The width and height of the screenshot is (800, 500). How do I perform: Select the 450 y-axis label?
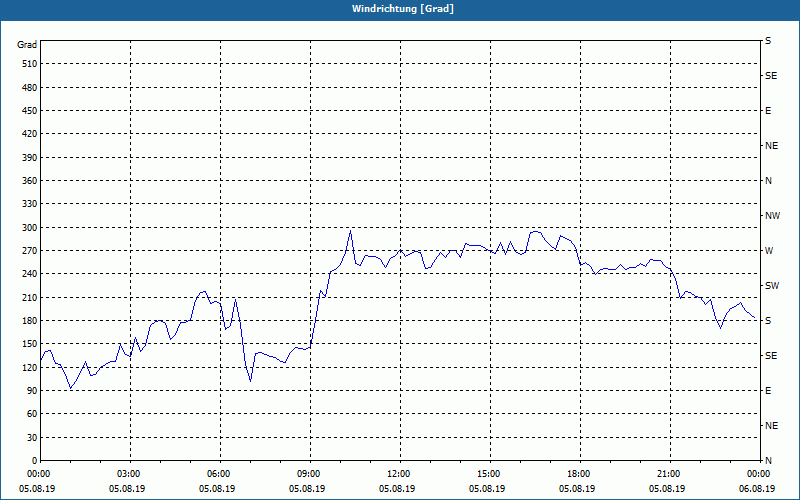pos(30,111)
